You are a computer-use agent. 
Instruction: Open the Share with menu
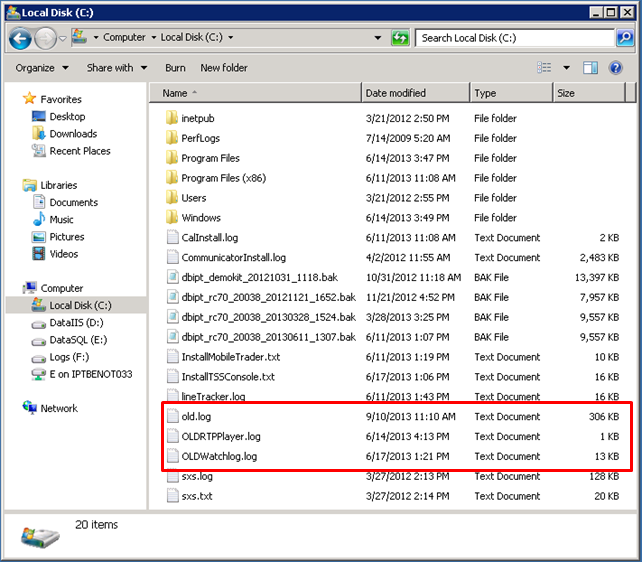117,68
